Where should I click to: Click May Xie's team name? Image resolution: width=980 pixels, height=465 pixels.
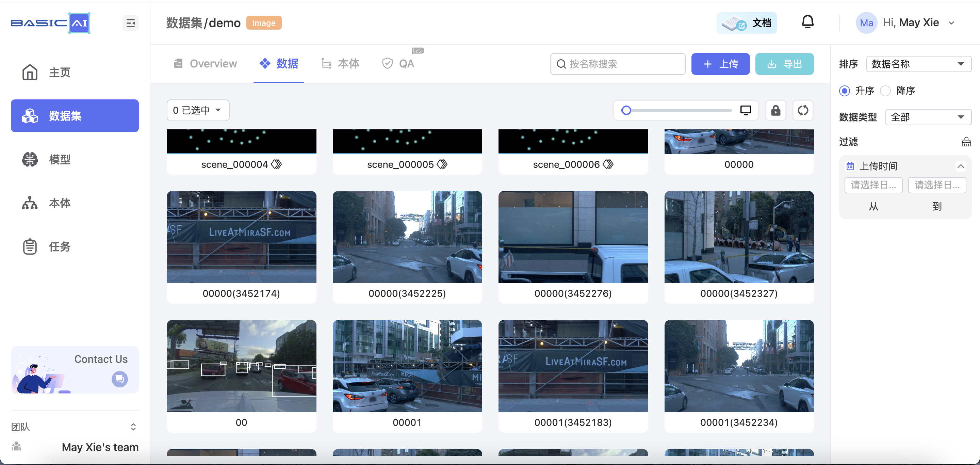pos(100,447)
